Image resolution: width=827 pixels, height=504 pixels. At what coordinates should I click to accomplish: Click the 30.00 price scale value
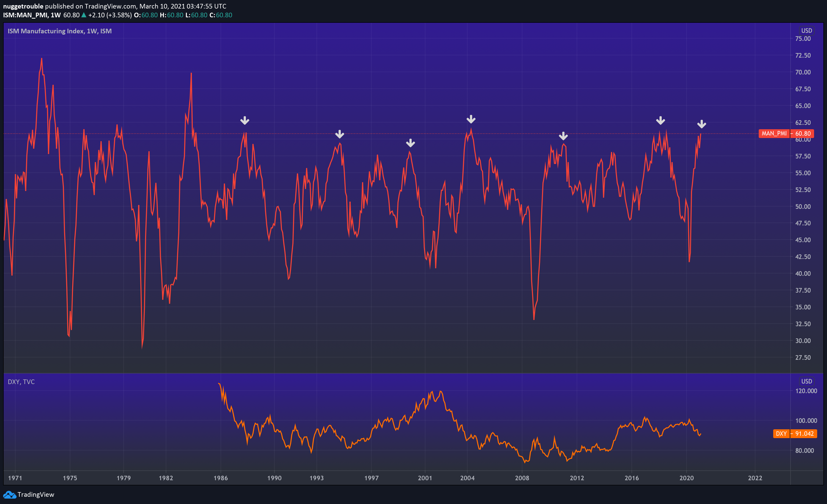803,341
